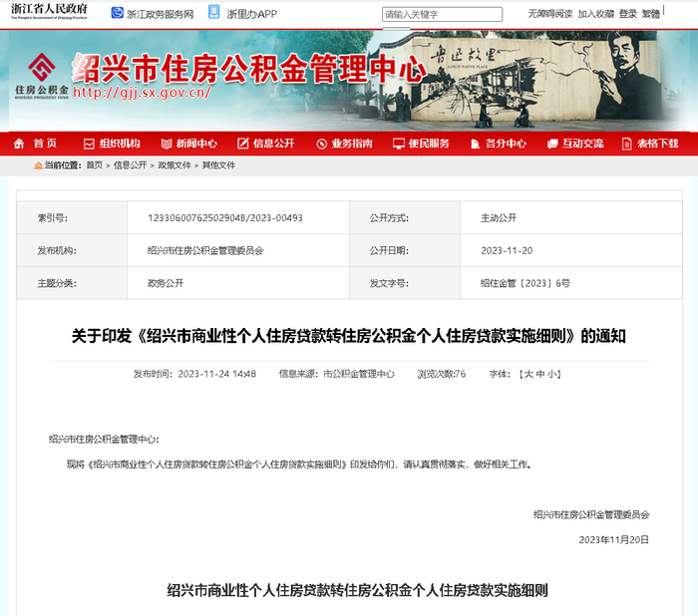Click the home icon beside 首页
This screenshot has width=698, height=616.
[19, 144]
